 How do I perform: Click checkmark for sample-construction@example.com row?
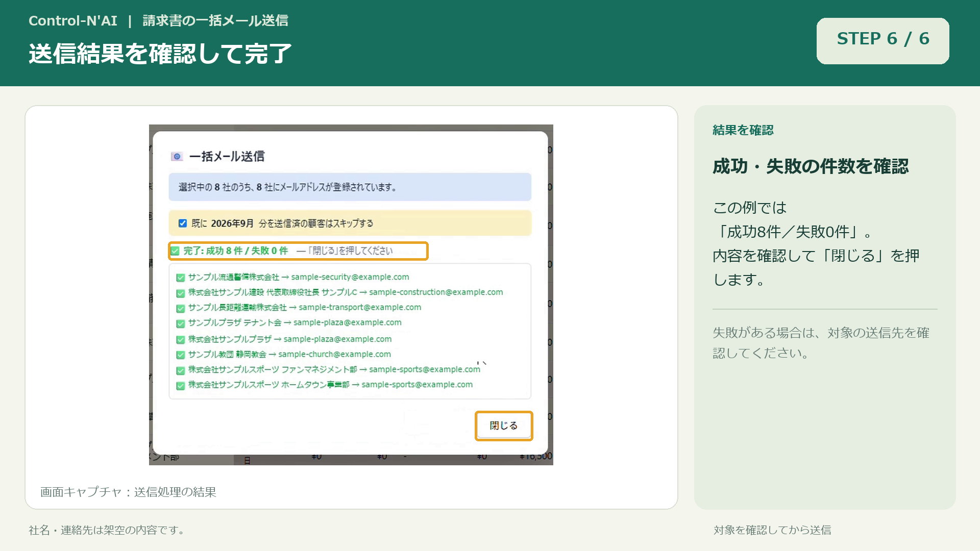pyautogui.click(x=180, y=293)
